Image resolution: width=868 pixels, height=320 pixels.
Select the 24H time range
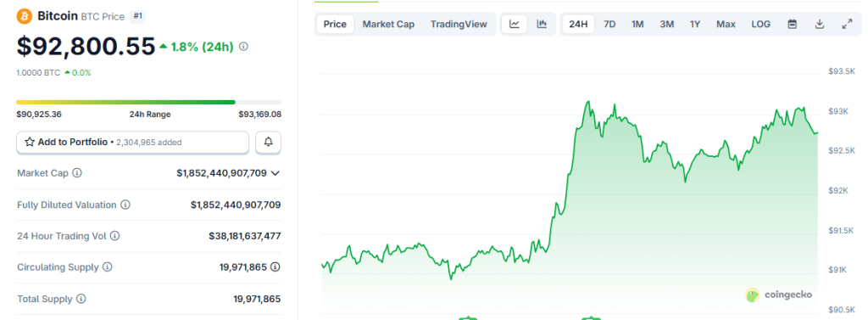tap(578, 25)
